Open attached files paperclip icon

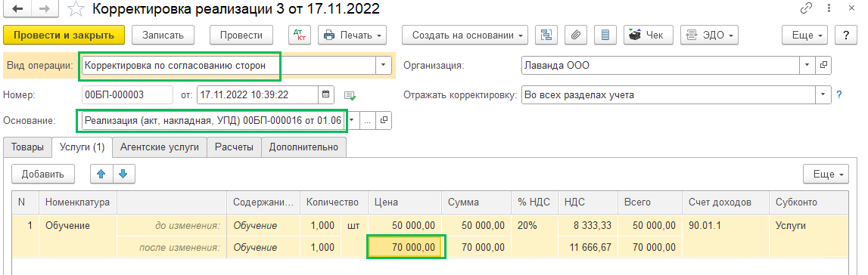[576, 36]
